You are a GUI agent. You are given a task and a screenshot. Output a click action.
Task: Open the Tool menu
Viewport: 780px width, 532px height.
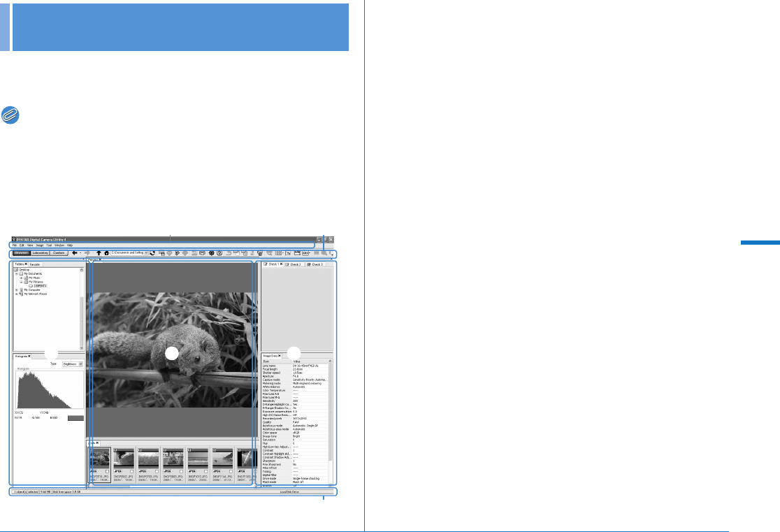[49, 245]
